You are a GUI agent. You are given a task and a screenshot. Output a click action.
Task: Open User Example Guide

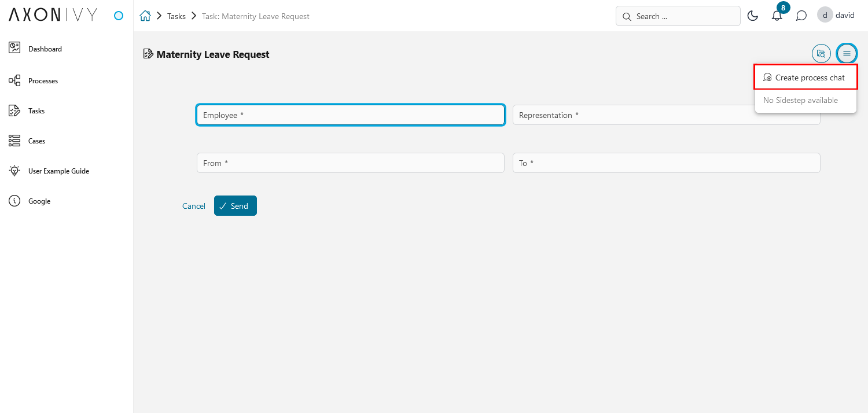58,171
